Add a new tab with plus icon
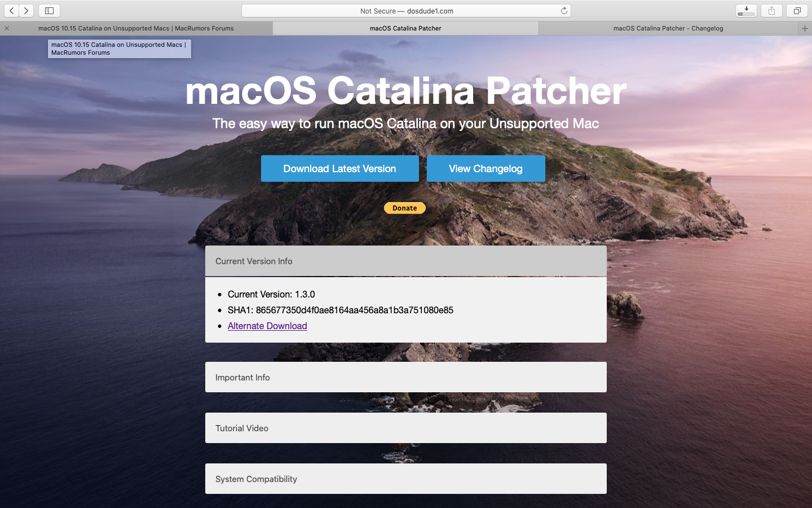This screenshot has width=812, height=508. coord(805,28)
